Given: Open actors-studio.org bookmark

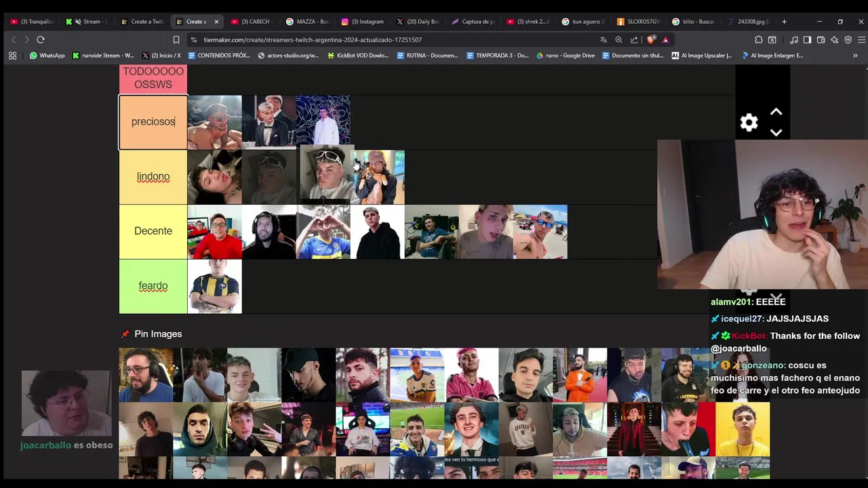Looking at the screenshot, I should [288, 56].
